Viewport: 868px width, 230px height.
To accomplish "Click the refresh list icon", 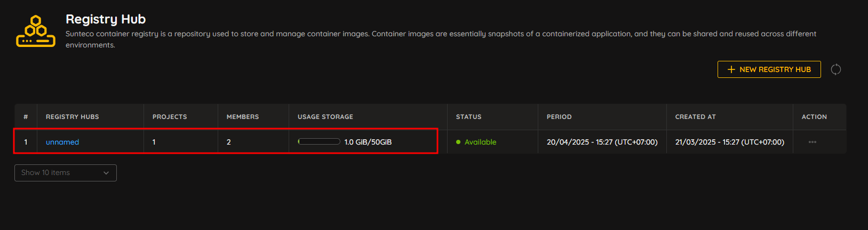I will click(836, 69).
